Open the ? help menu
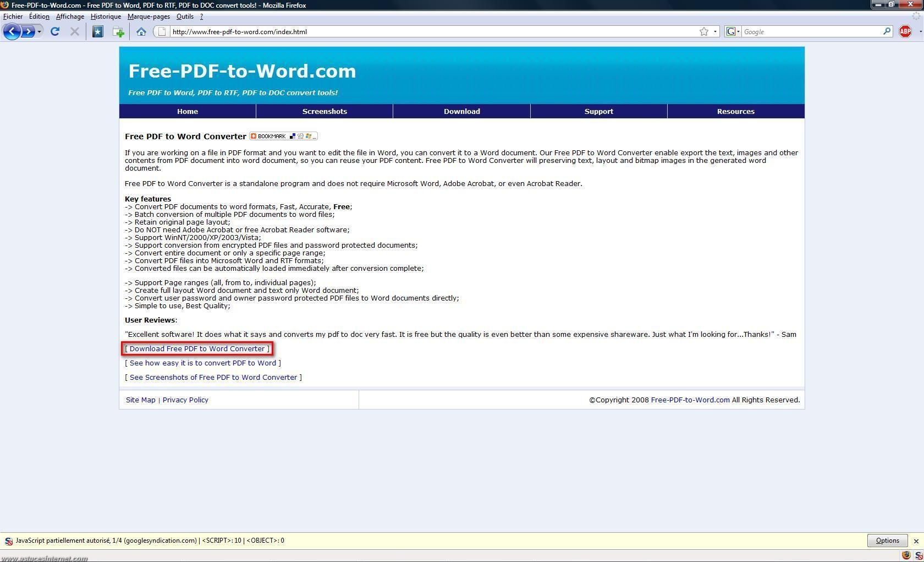Image resolution: width=924 pixels, height=562 pixels. [201, 17]
